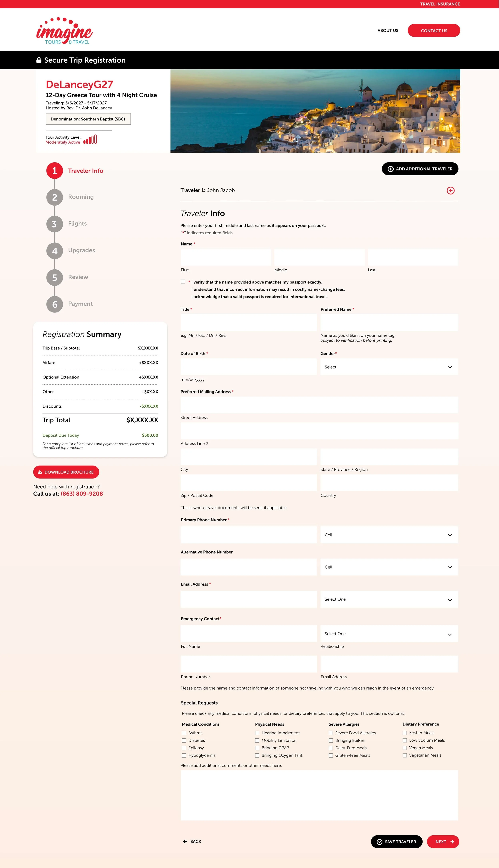
Task: Check the passport name verification box
Action: [x=183, y=282]
